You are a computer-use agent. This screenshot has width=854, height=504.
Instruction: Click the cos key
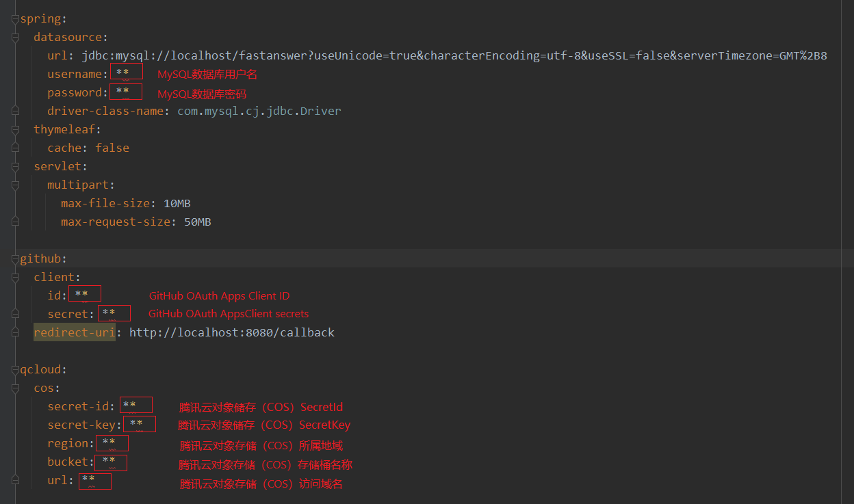(x=44, y=388)
